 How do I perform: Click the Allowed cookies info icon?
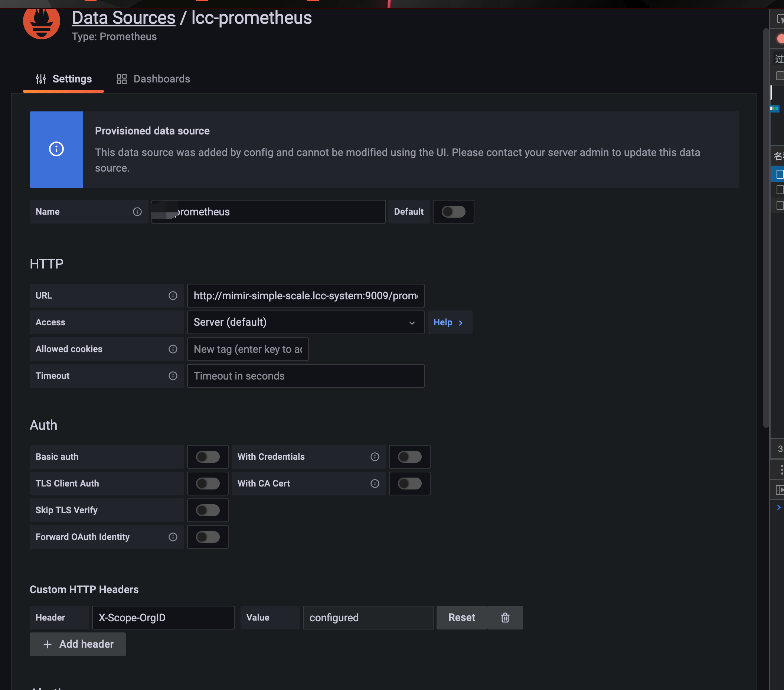(x=173, y=349)
